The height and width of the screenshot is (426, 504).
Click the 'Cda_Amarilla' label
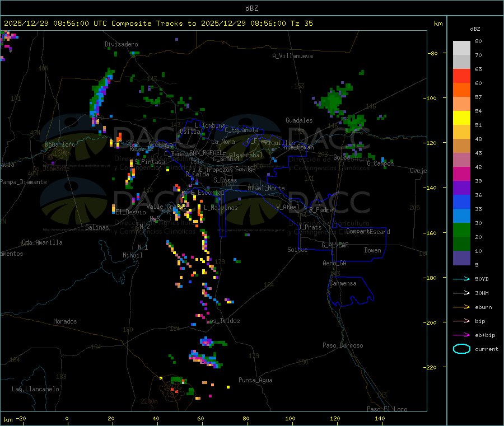(x=42, y=242)
